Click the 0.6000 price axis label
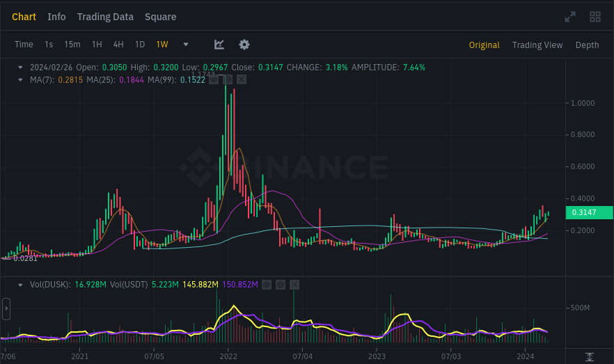The height and width of the screenshot is (364, 614). click(x=583, y=167)
